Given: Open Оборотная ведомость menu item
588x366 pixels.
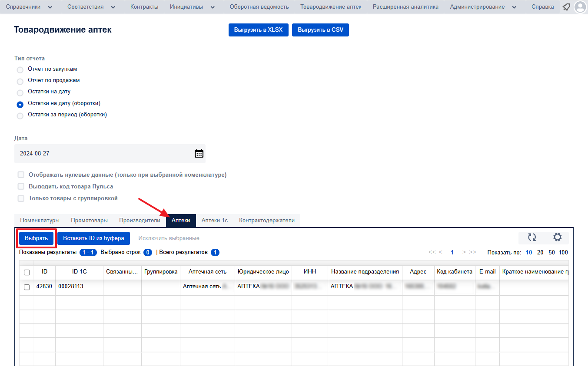Looking at the screenshot, I should pyautogui.click(x=259, y=7).
